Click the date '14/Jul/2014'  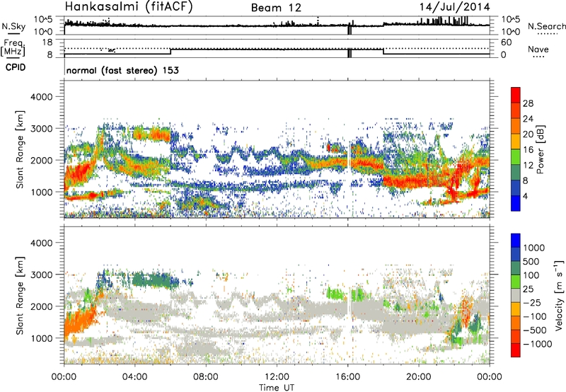[454, 7]
